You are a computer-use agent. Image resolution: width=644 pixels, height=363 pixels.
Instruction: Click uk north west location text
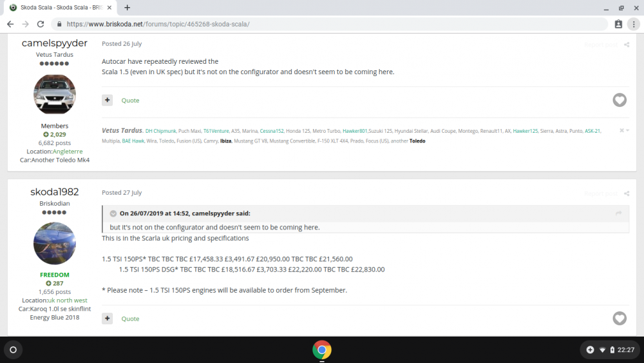68,300
